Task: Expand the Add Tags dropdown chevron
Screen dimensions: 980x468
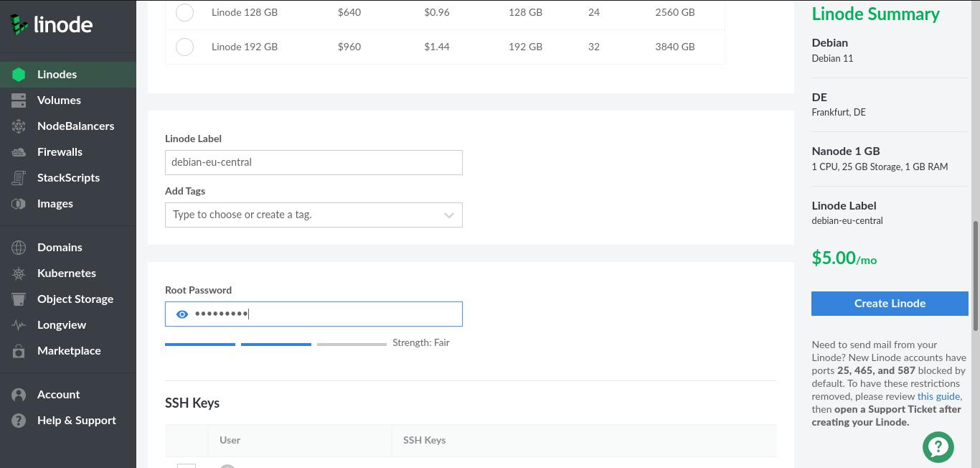Action: tap(448, 215)
